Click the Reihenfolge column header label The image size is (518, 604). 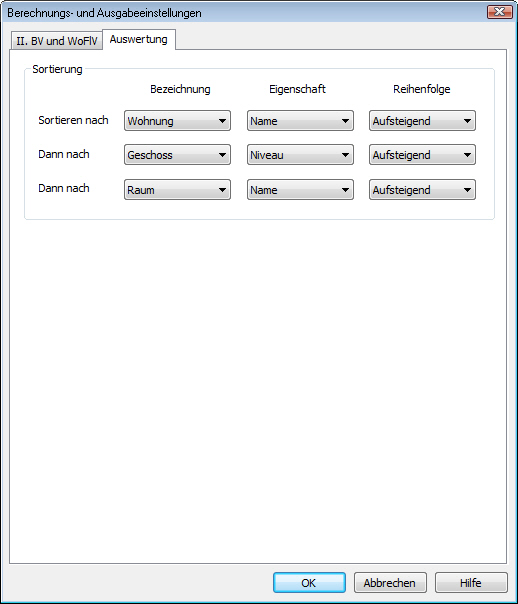click(422, 89)
